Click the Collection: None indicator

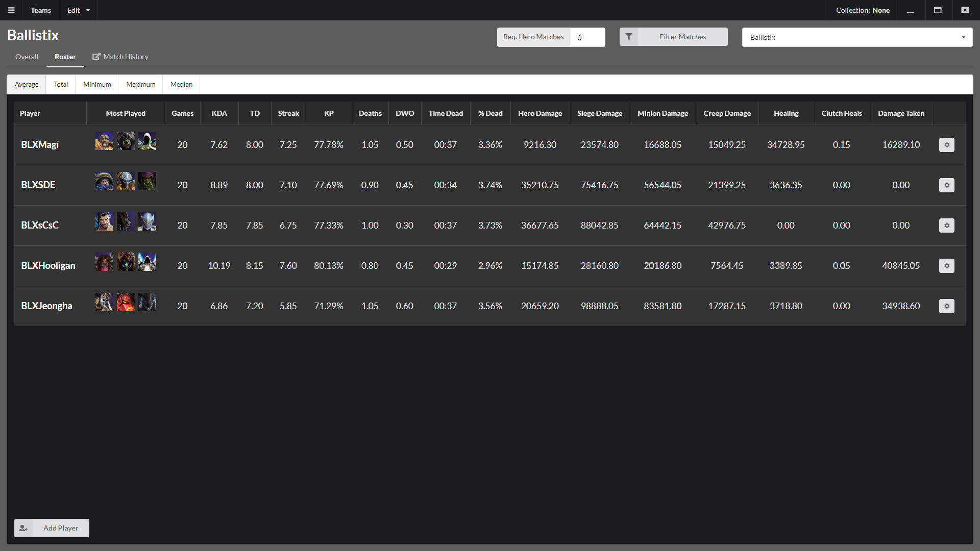point(863,10)
